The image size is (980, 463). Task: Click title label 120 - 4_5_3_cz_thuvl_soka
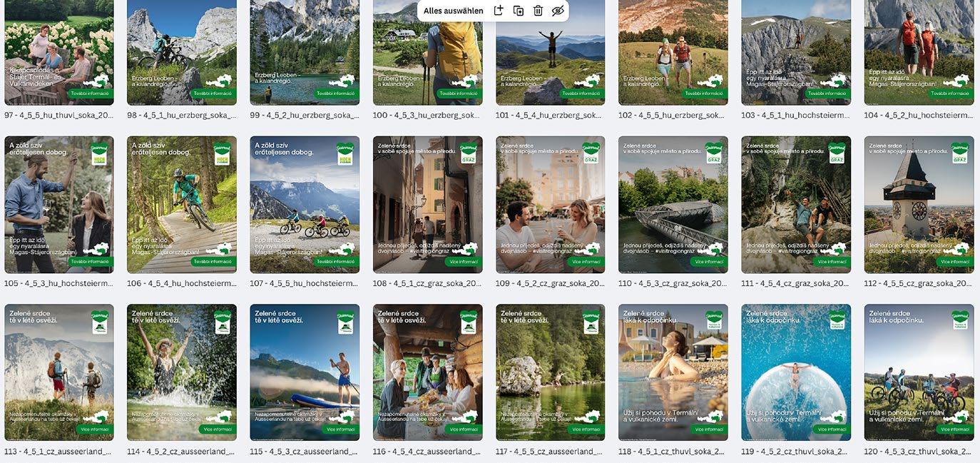point(919,452)
